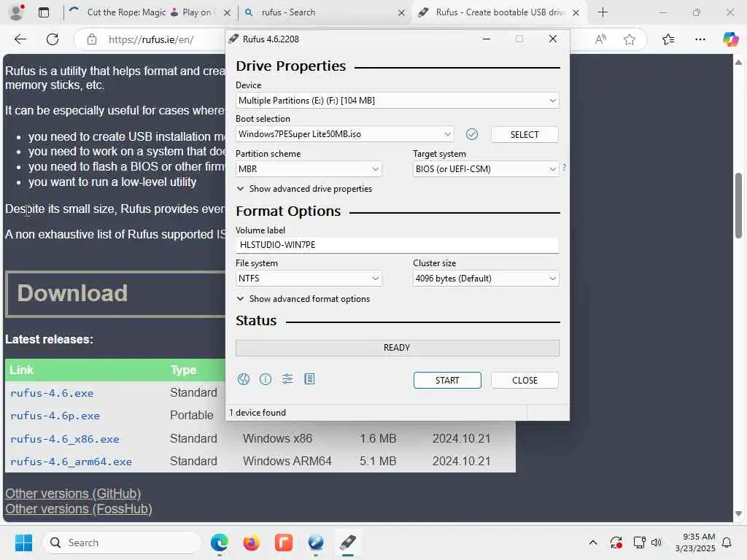The image size is (747, 560).
Task: Click webpage vertical scrollbar thumb
Action: pos(738,205)
